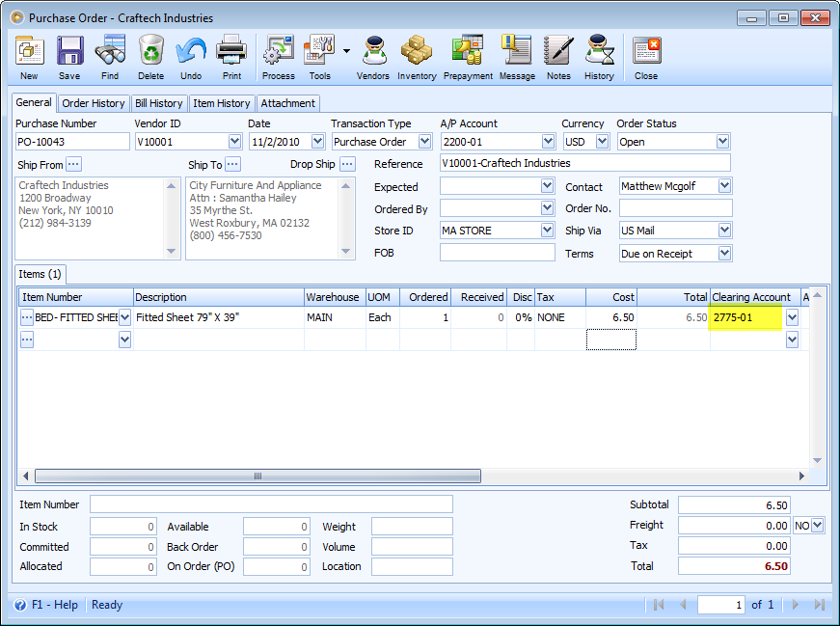Image resolution: width=840 pixels, height=626 pixels.
Task: Open the BED- FITTED SHEET item dropdown
Action: click(124, 317)
